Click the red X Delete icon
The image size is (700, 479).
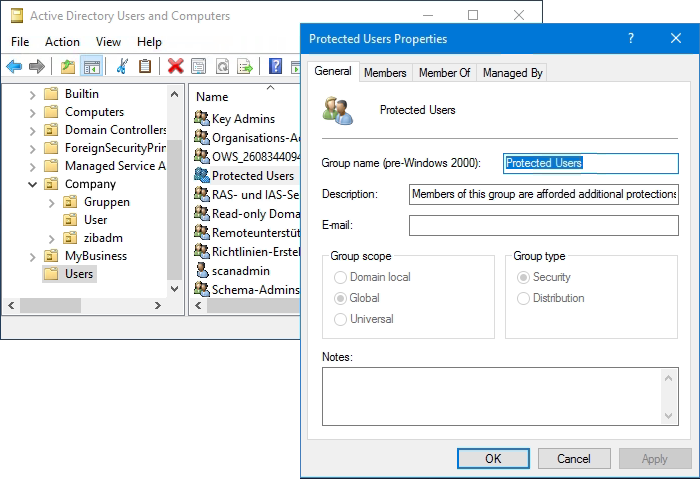175,67
